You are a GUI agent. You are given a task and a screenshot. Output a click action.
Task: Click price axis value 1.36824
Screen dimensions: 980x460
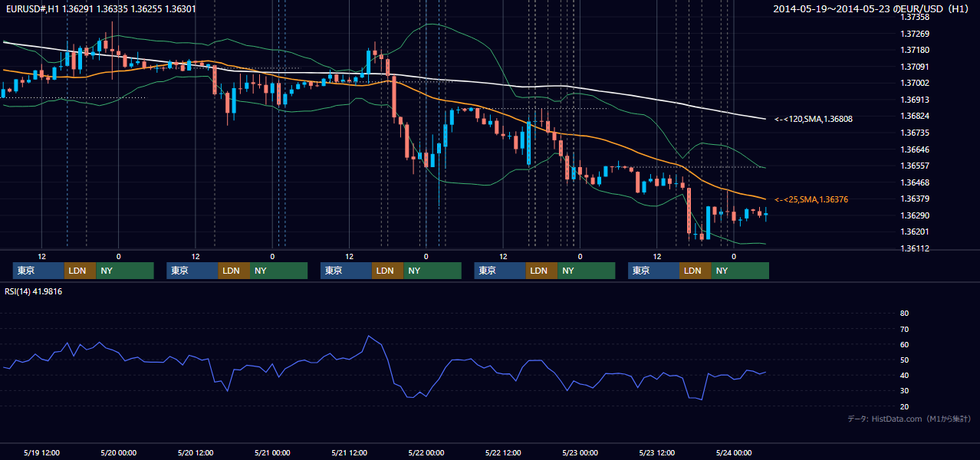(915, 116)
